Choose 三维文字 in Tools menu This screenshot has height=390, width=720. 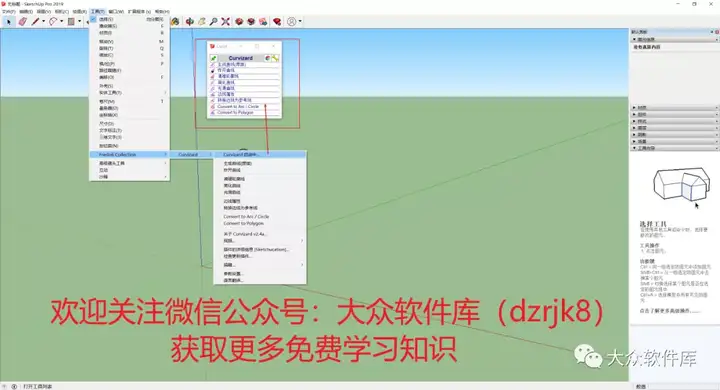[x=129, y=137]
